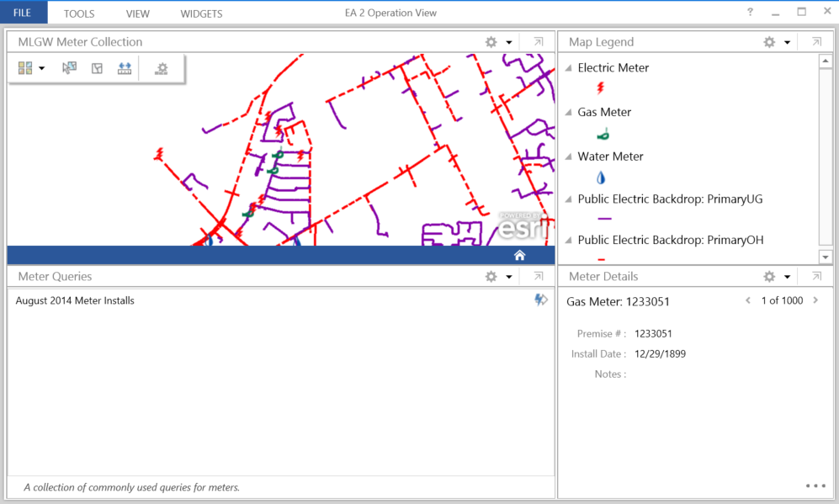839x504 pixels.
Task: Click the 1 of 1000 record counter
Action: point(783,300)
